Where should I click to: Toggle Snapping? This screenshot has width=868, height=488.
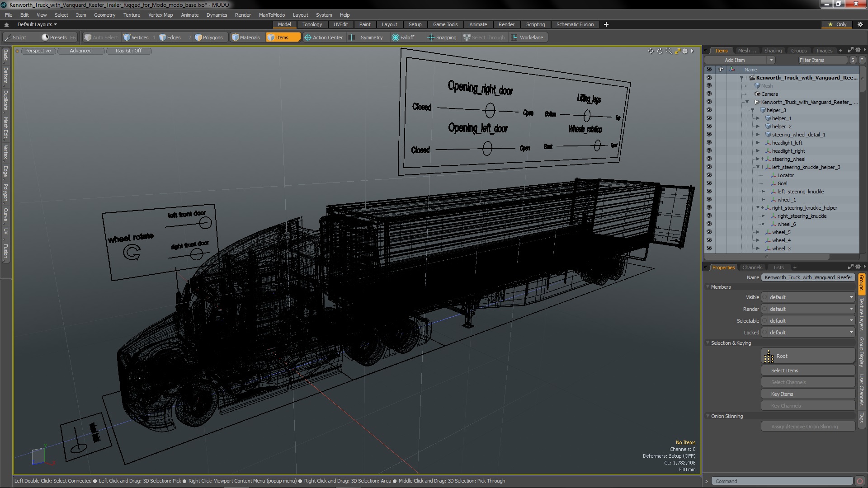442,38
